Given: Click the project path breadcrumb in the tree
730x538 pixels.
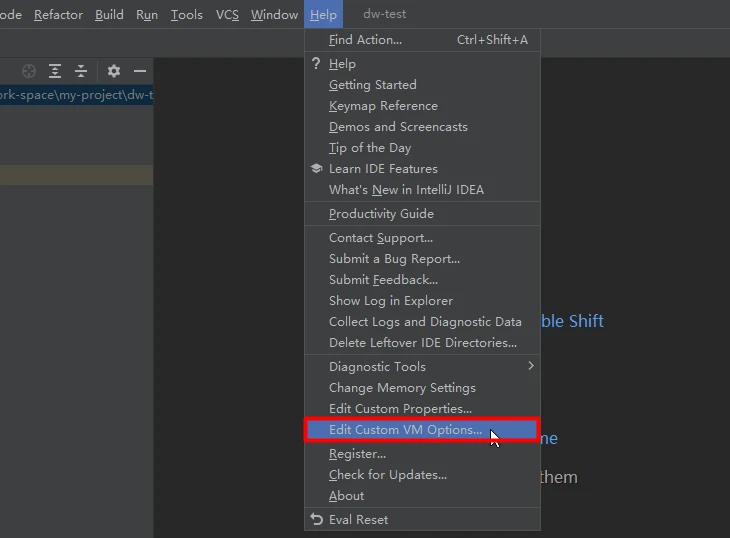Looking at the screenshot, I should click(76, 96).
